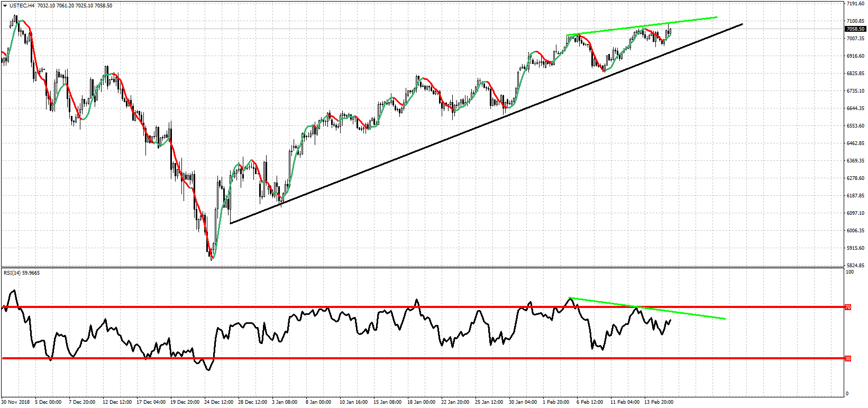Click the 5824.85 price axis label
Screen dimensions: 868x408
tap(855, 266)
